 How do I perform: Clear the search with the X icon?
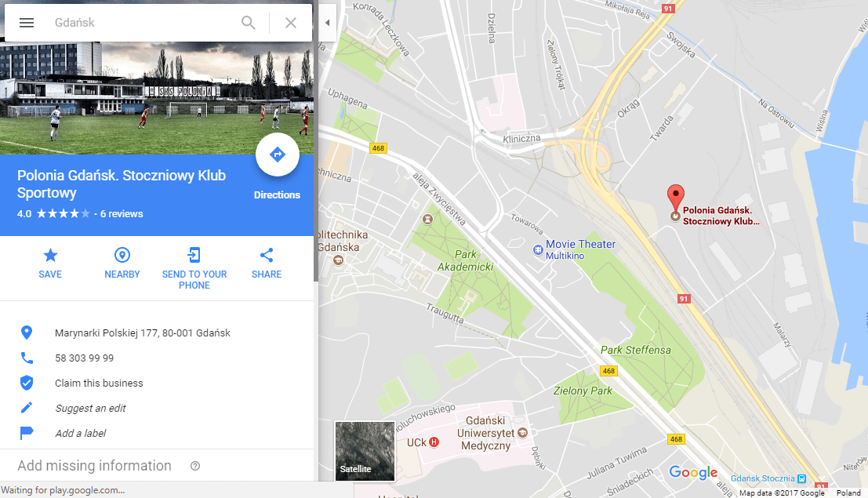pos(291,23)
